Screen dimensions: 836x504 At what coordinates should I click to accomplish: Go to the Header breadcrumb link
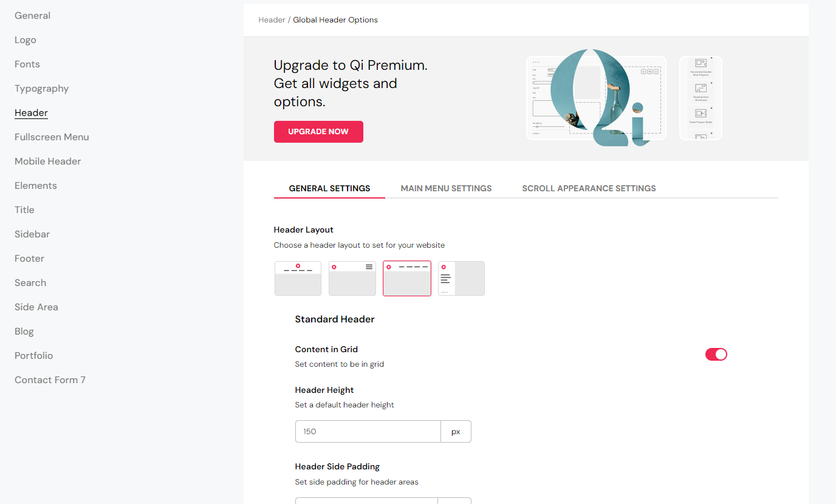[x=272, y=20]
